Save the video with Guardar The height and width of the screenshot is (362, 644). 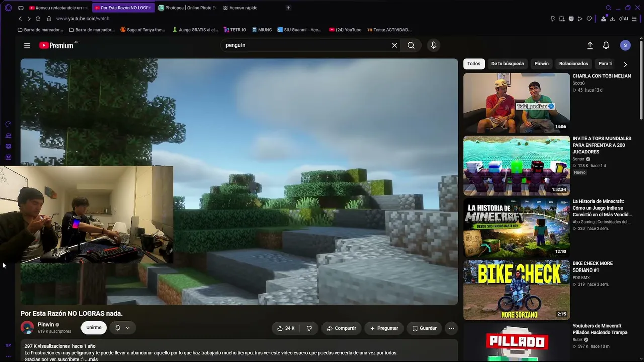pyautogui.click(x=424, y=328)
